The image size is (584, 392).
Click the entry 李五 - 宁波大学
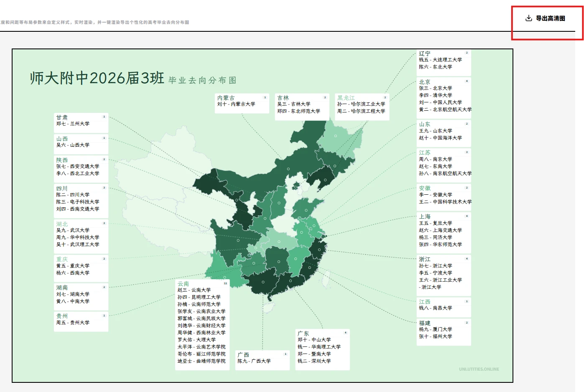436,273
